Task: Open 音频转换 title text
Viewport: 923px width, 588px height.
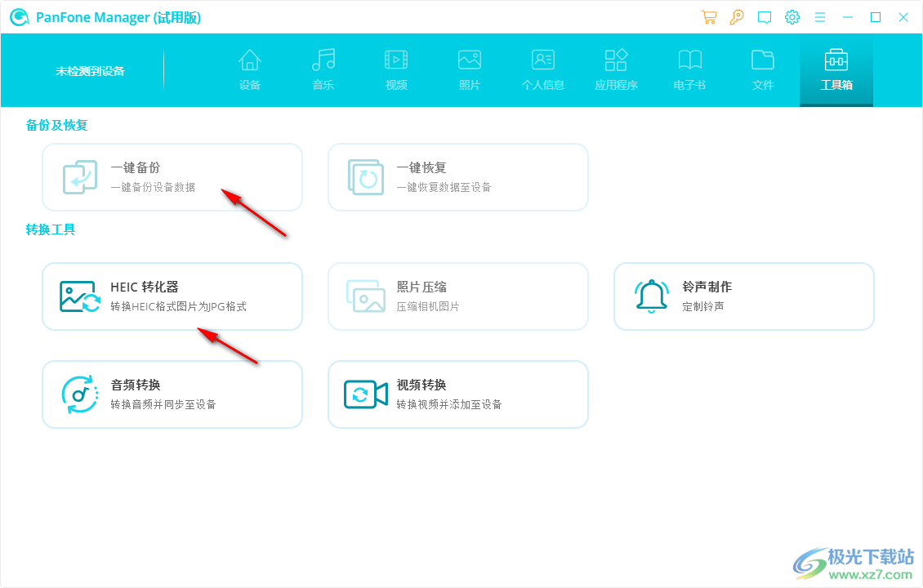Action: tap(136, 385)
